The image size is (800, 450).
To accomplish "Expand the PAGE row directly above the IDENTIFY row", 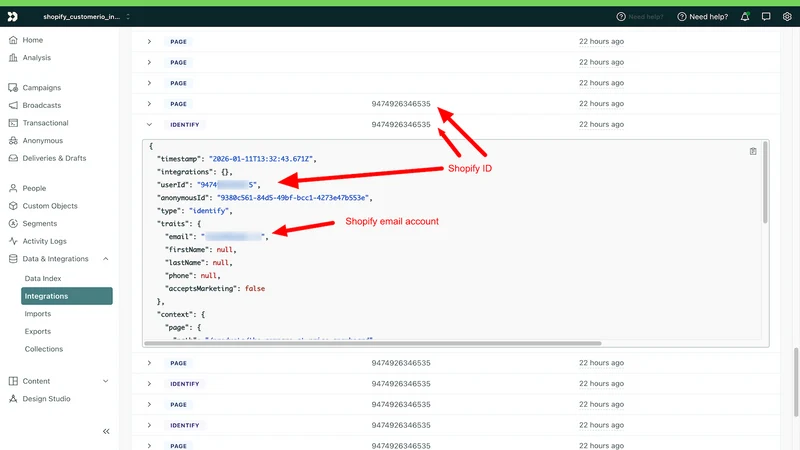I will 149,104.
